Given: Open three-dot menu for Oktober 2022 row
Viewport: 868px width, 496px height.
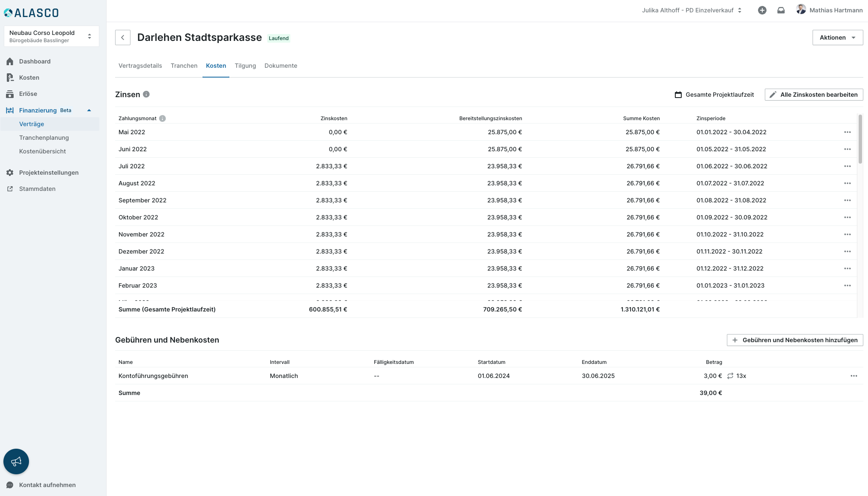Looking at the screenshot, I should point(847,217).
